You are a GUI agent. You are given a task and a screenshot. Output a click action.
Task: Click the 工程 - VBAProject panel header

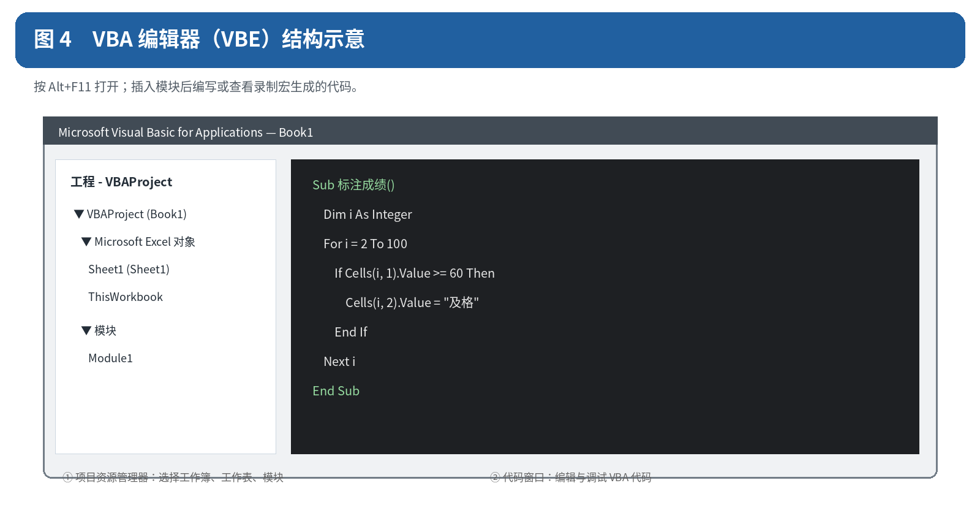(x=121, y=181)
